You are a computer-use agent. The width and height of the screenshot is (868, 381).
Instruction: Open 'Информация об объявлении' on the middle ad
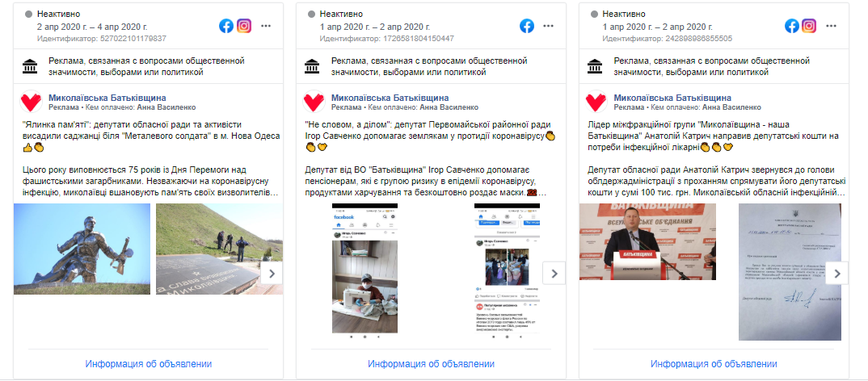pyautogui.click(x=432, y=364)
